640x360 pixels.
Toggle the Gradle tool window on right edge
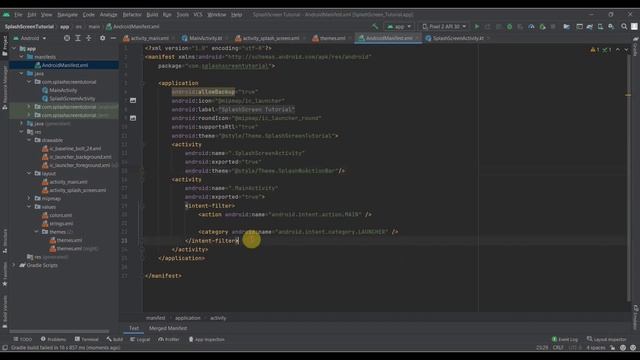tap(636, 46)
